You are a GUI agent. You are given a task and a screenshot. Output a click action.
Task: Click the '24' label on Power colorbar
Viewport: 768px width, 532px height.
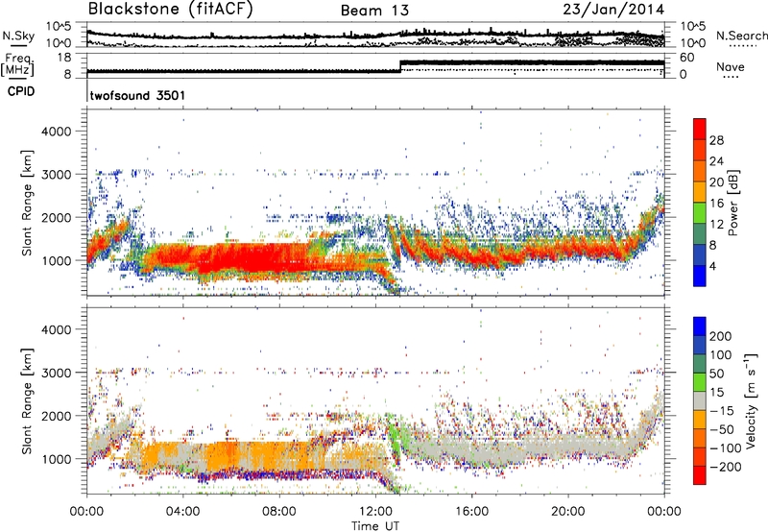(716, 161)
